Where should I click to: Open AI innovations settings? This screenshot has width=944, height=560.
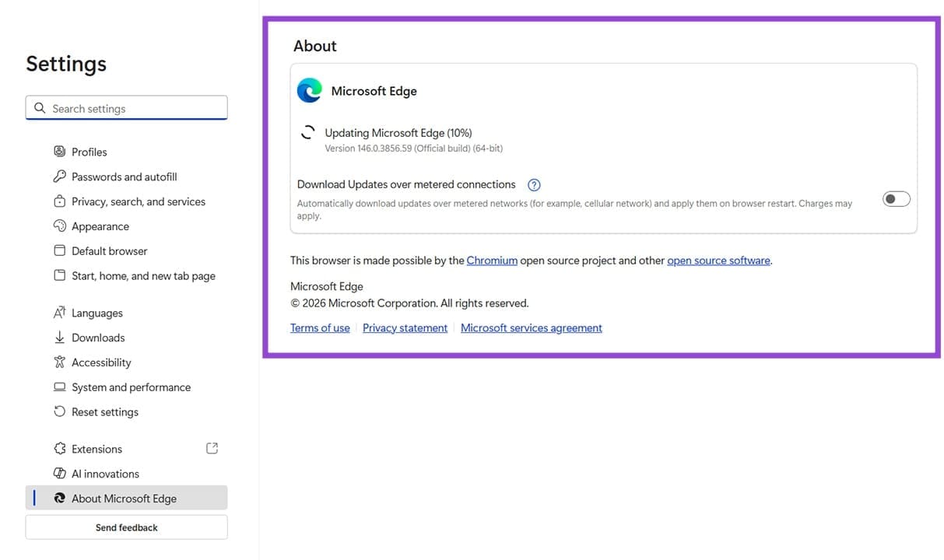[105, 474]
